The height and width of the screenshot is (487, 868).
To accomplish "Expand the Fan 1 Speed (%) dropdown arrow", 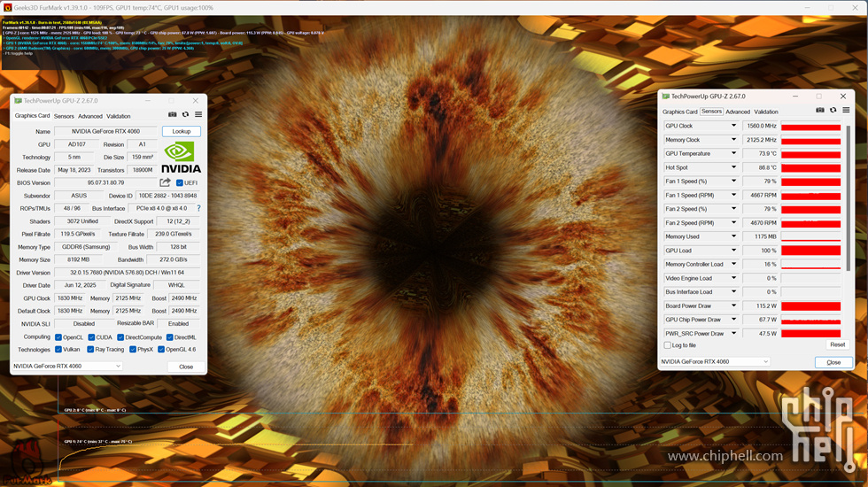I will 733,181.
